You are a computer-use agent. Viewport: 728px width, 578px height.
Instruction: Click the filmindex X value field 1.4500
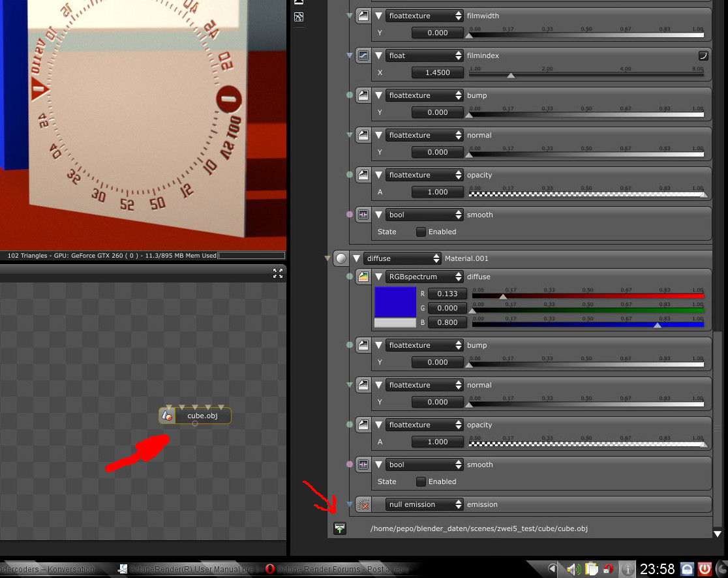click(x=437, y=73)
